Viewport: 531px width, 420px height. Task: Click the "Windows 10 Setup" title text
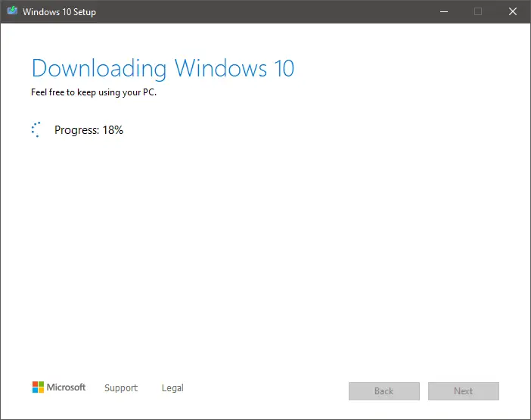click(59, 12)
